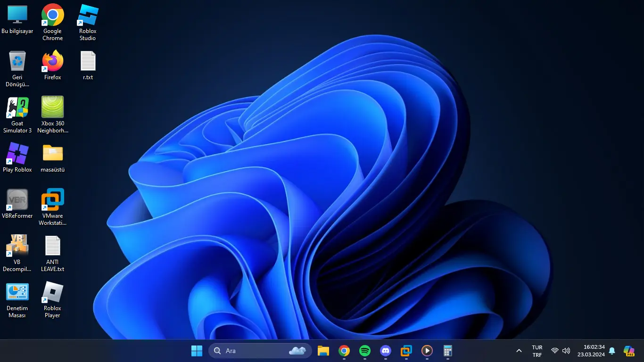Open Spotify from the taskbar

pos(365,351)
